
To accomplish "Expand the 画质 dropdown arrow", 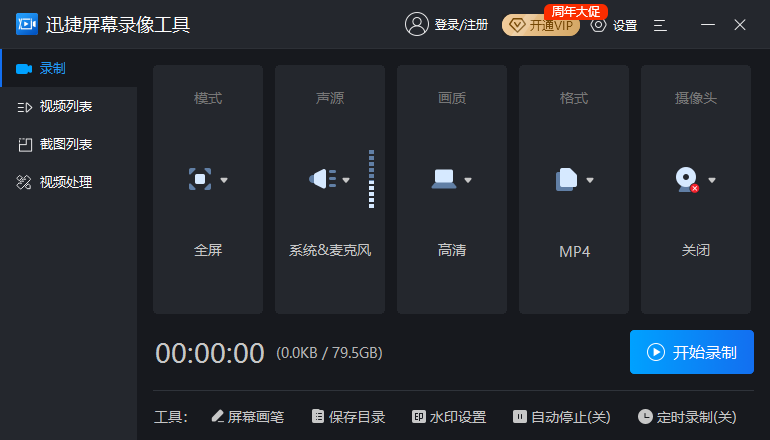I will [x=468, y=180].
